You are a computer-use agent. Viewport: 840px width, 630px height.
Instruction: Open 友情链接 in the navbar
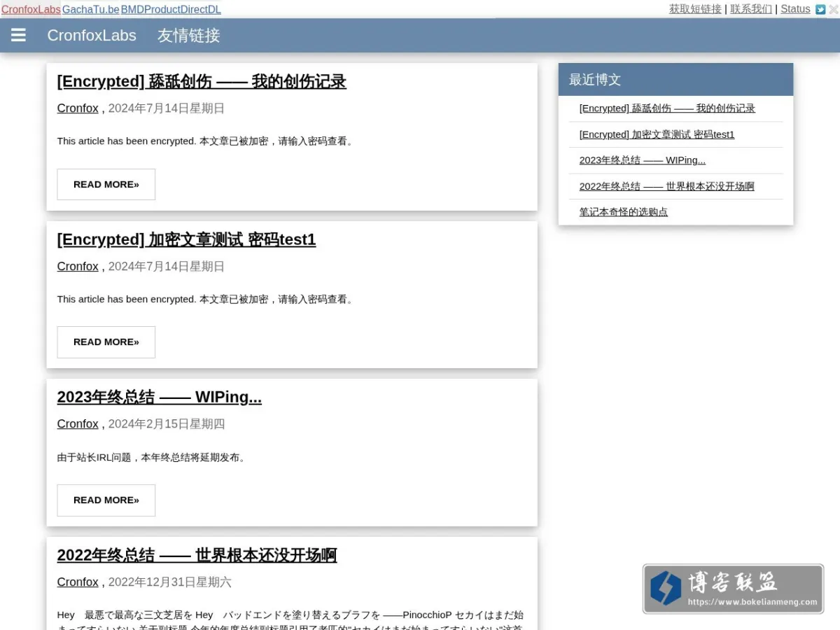pyautogui.click(x=189, y=35)
